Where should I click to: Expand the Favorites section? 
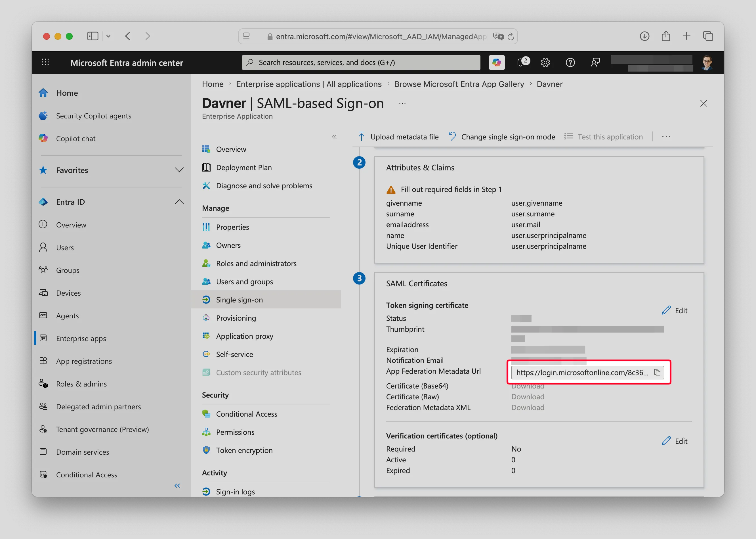[x=179, y=170]
